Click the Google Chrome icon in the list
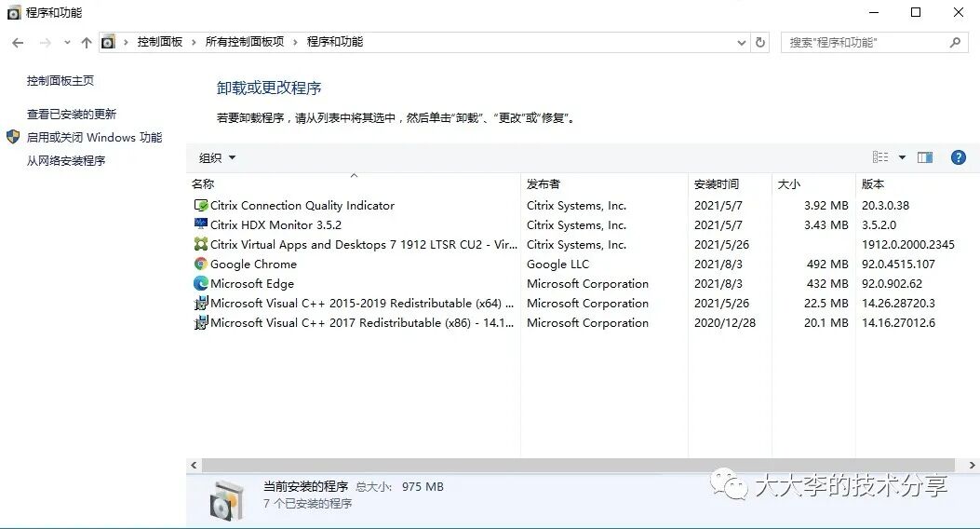The height and width of the screenshot is (529, 980). pos(201,264)
